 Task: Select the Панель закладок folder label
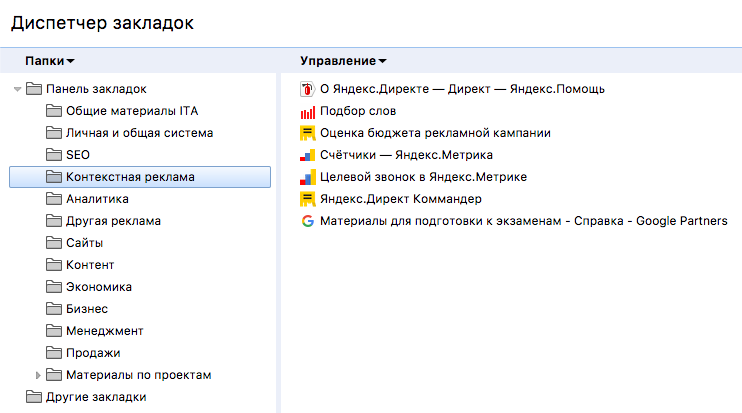pyautogui.click(x=96, y=89)
